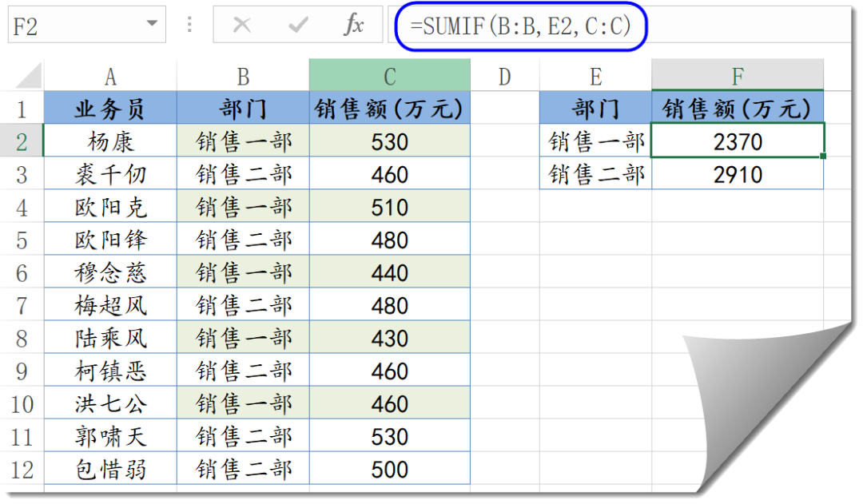Select row 2 header
Viewport: 863px width, 504px height.
click(x=22, y=141)
